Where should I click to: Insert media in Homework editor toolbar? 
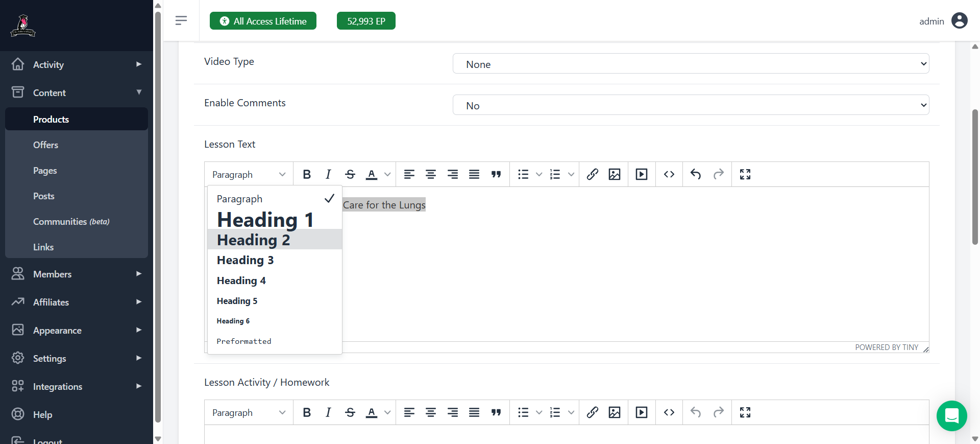pos(642,413)
